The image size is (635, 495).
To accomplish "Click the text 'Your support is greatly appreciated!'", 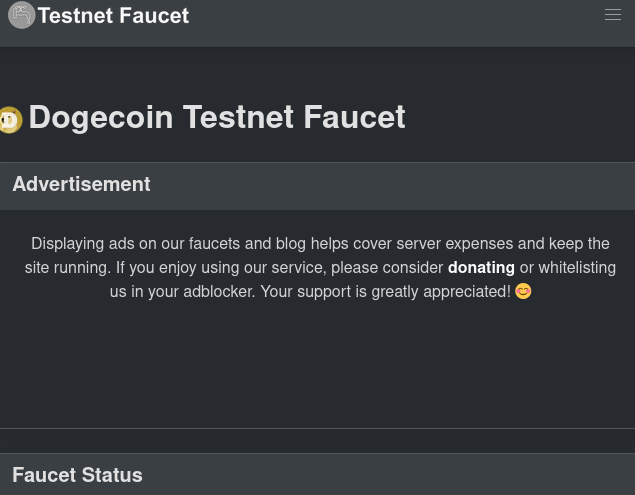I will 386,291.
